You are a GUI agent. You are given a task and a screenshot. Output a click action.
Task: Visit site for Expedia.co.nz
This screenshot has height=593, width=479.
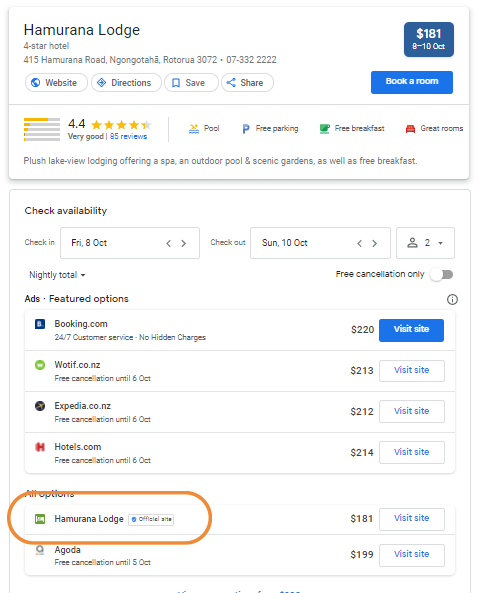click(412, 411)
